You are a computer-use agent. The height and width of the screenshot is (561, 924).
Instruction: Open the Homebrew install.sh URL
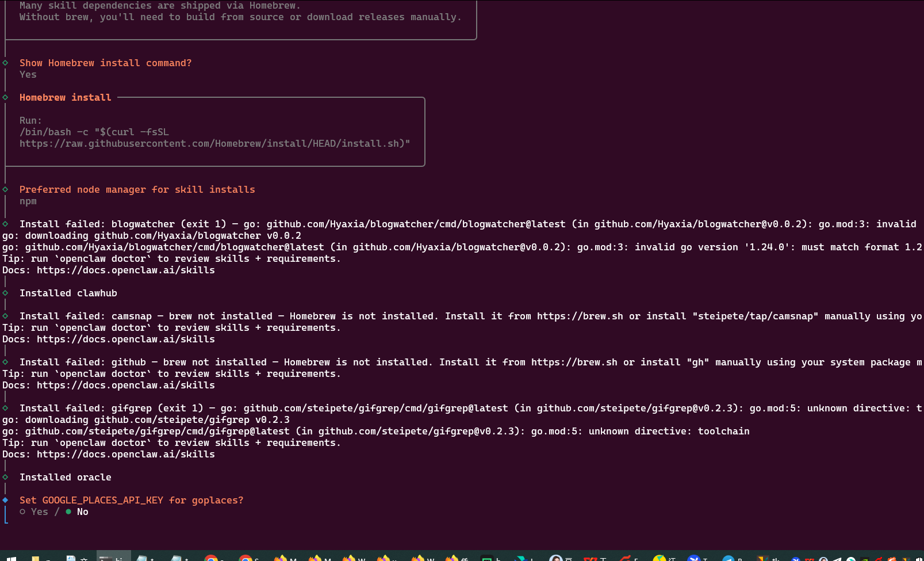[214, 143]
